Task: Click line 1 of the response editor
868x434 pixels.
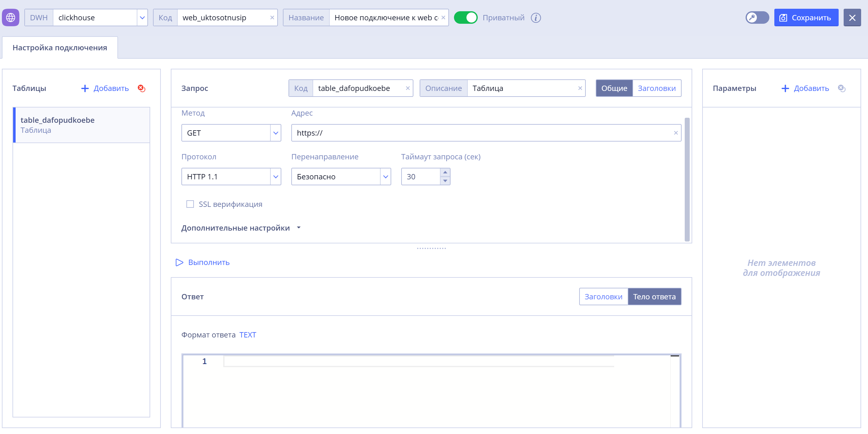Action: (418, 361)
